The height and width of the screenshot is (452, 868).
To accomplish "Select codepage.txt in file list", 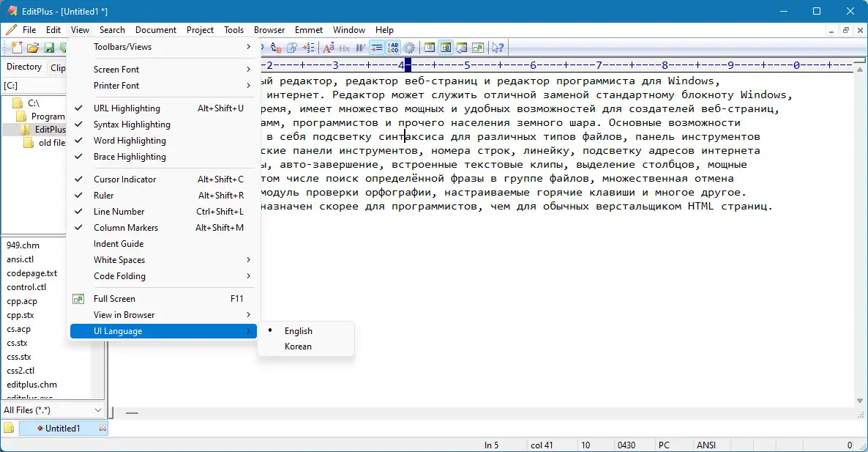I will [32, 274].
